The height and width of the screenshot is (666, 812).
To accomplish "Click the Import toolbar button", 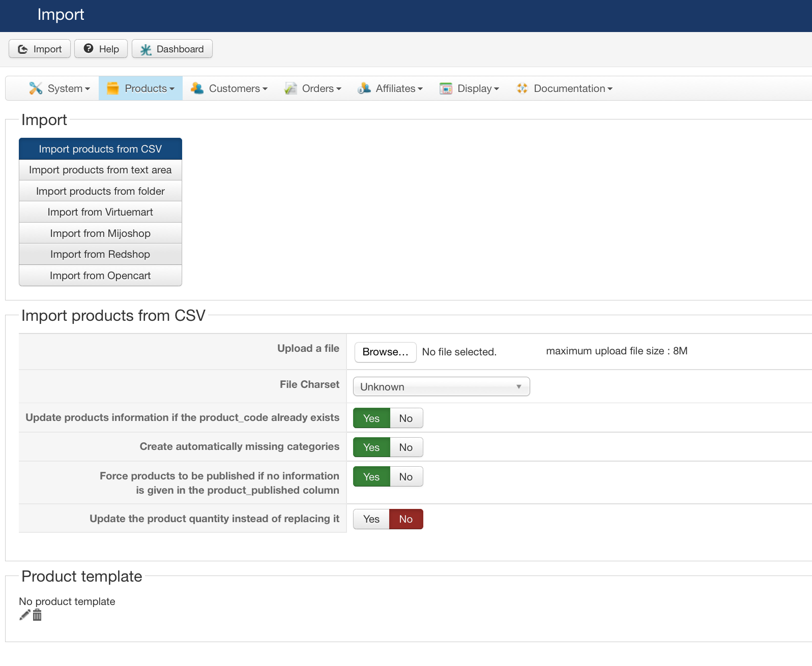I will (40, 49).
